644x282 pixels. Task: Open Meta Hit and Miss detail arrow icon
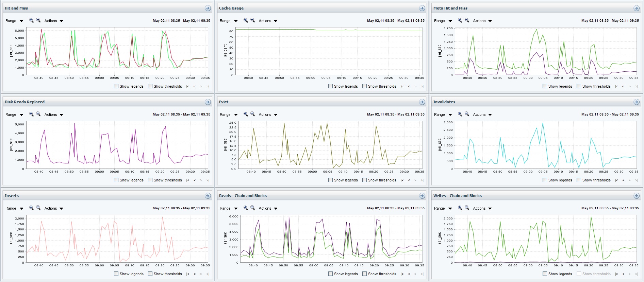636,8
